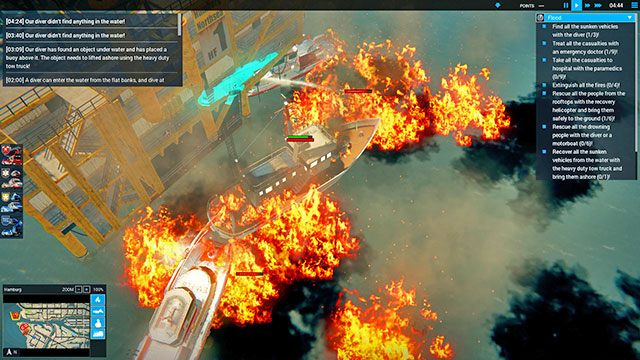
Task: Toggle the vehicle filter on minimap
Action: [x=98, y=311]
